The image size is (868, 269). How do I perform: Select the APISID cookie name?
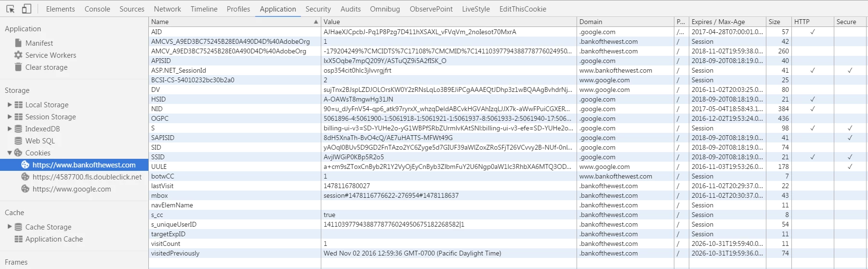[x=161, y=61]
